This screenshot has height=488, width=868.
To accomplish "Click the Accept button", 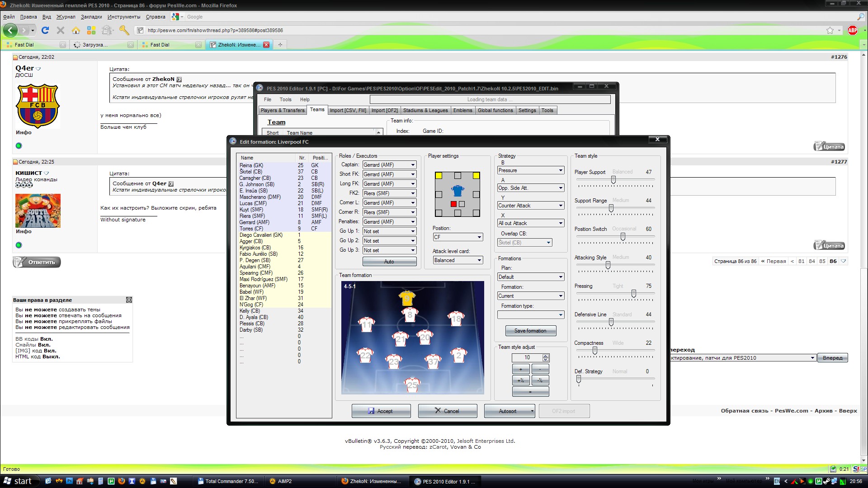I will (381, 411).
